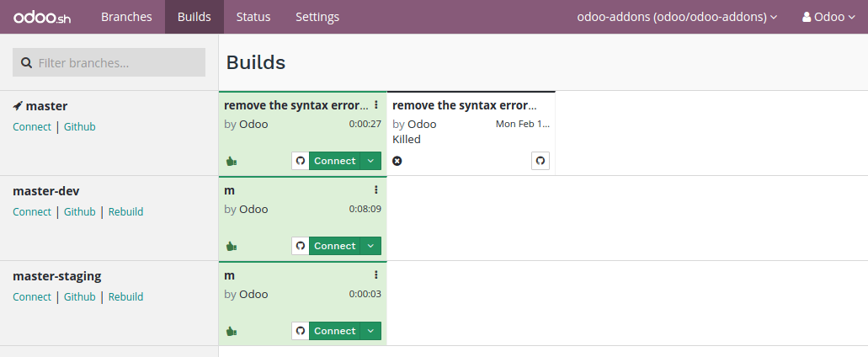Focus the Filter branches search field
The height and width of the screenshot is (357, 868).
point(109,62)
